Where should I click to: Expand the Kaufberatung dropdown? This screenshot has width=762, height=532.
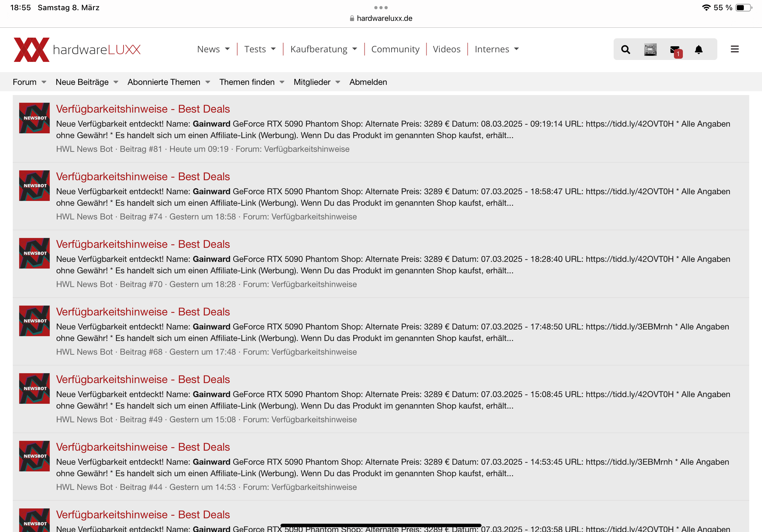(x=324, y=49)
